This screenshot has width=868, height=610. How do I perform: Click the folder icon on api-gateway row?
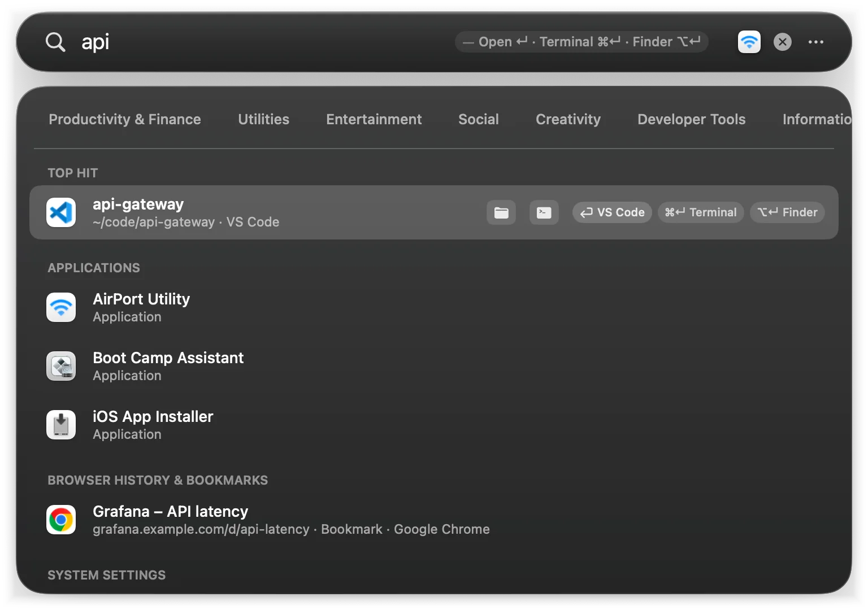[x=501, y=212]
